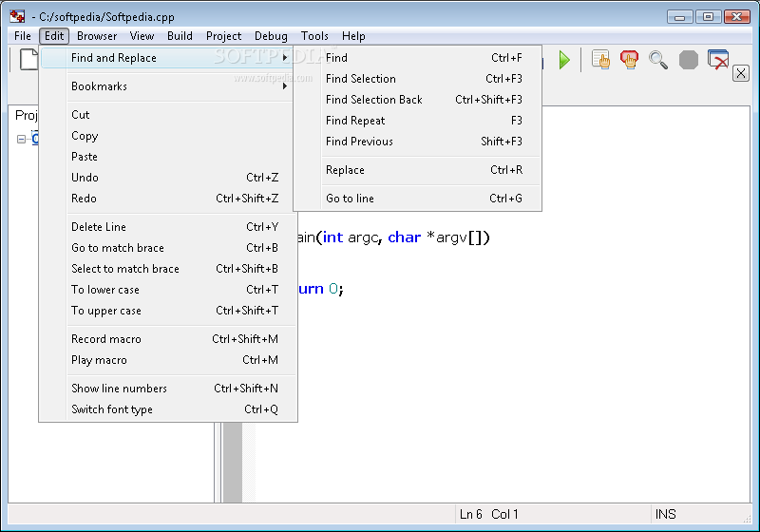
Task: Choose Copy from Edit menu
Action: (167, 136)
